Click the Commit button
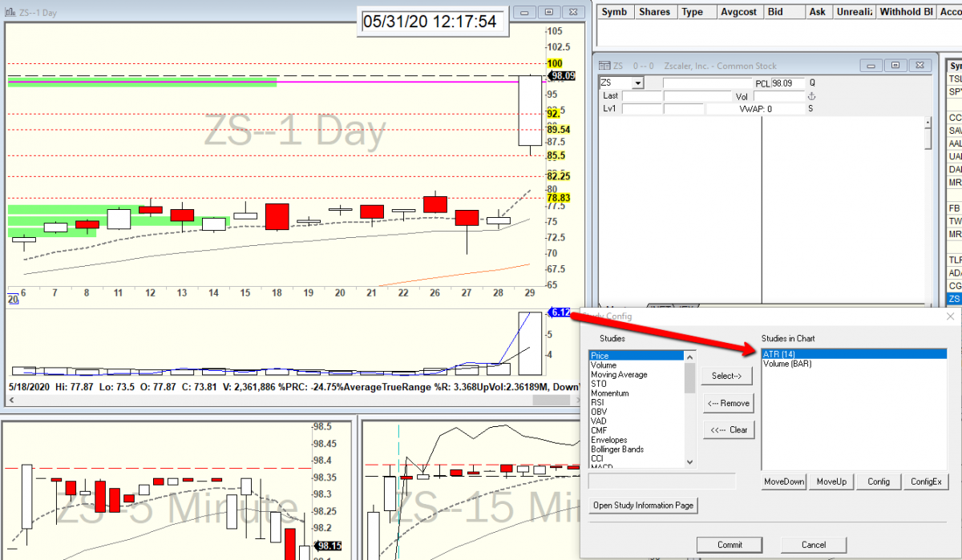962x560 pixels. 730,545
